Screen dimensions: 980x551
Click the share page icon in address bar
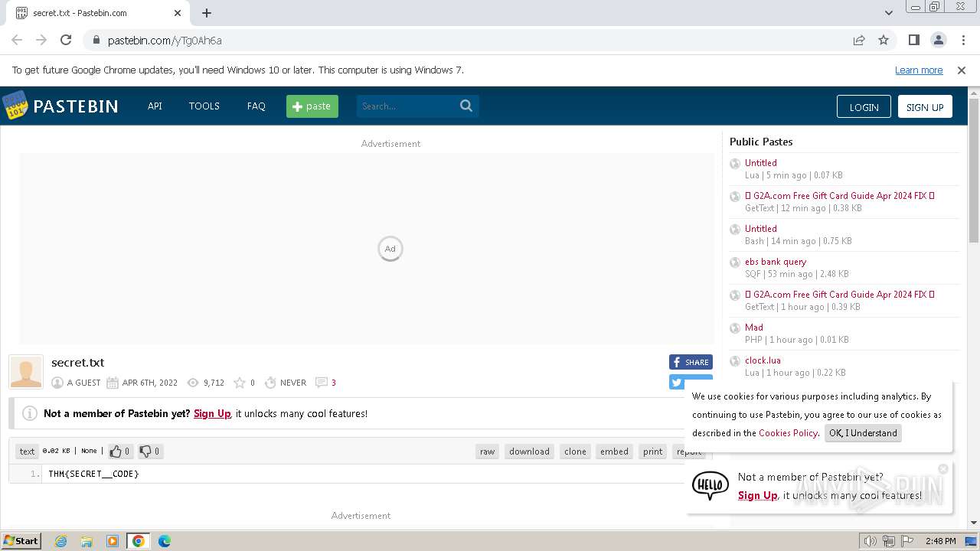(x=859, y=41)
